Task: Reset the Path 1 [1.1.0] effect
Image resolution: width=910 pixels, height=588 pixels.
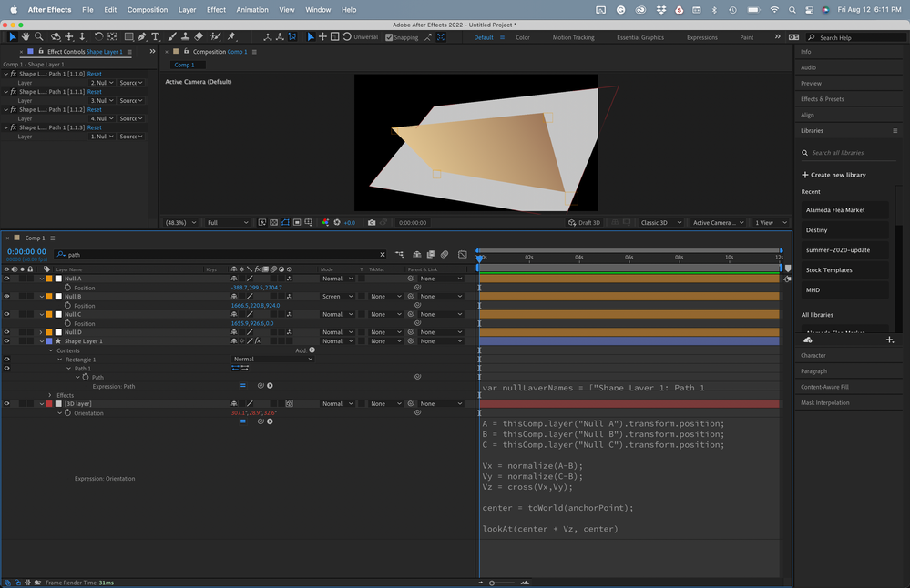Action: (x=95, y=74)
